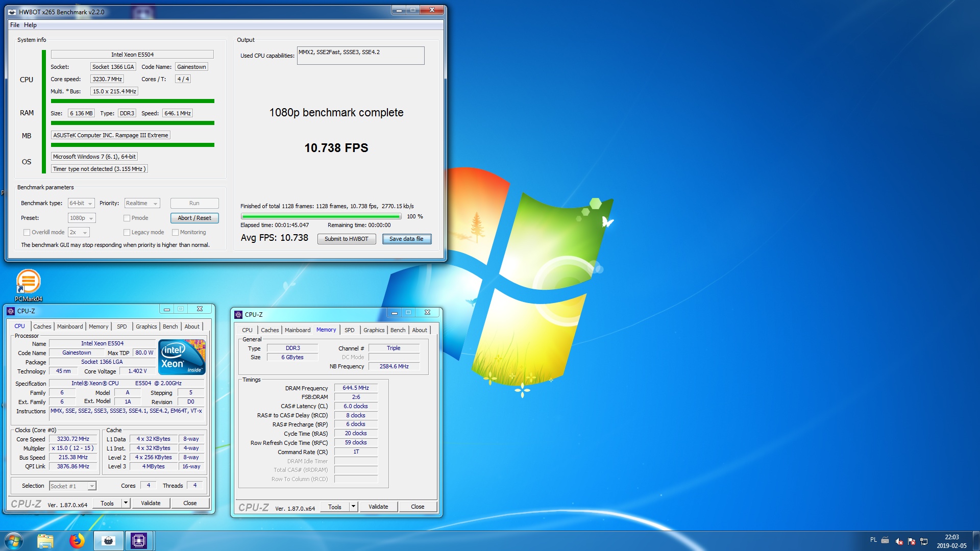Open the Windows Start menu orb
The height and width of the screenshot is (551, 980).
pos(14,541)
